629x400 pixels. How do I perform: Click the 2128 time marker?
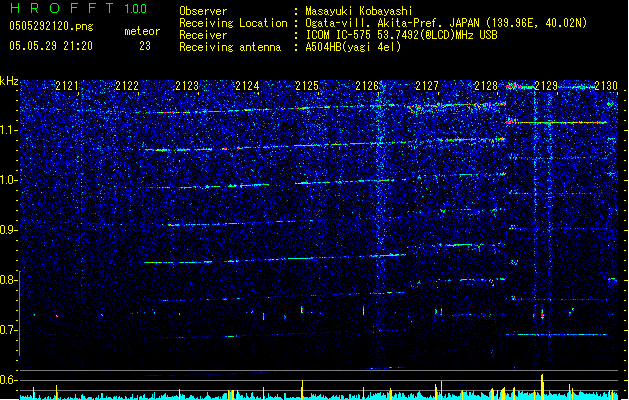click(486, 86)
